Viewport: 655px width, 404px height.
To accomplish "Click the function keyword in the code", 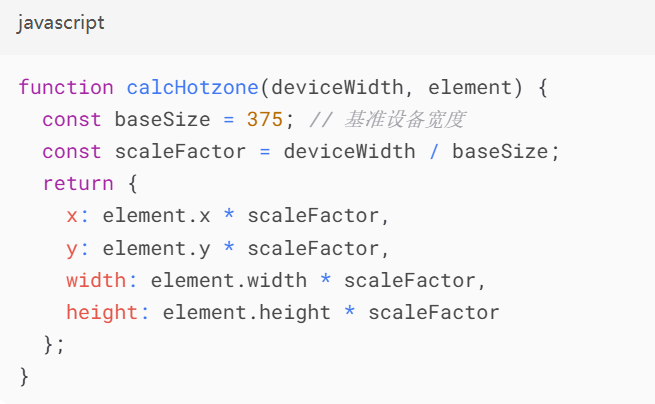I will pyautogui.click(x=66, y=88).
